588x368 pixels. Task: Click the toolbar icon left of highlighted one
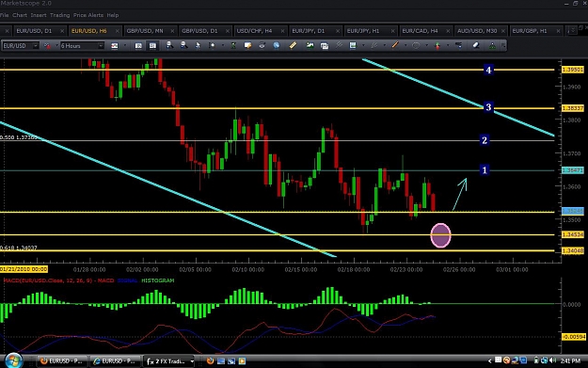tap(138, 46)
